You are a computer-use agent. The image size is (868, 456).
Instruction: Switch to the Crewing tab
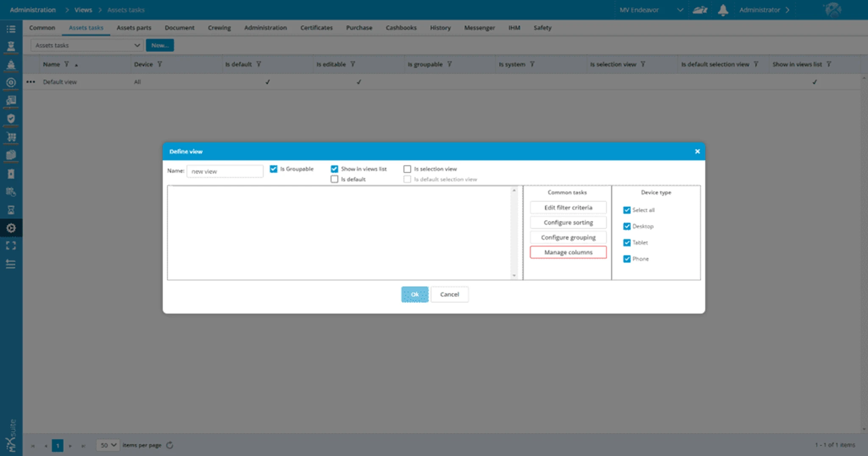[219, 28]
